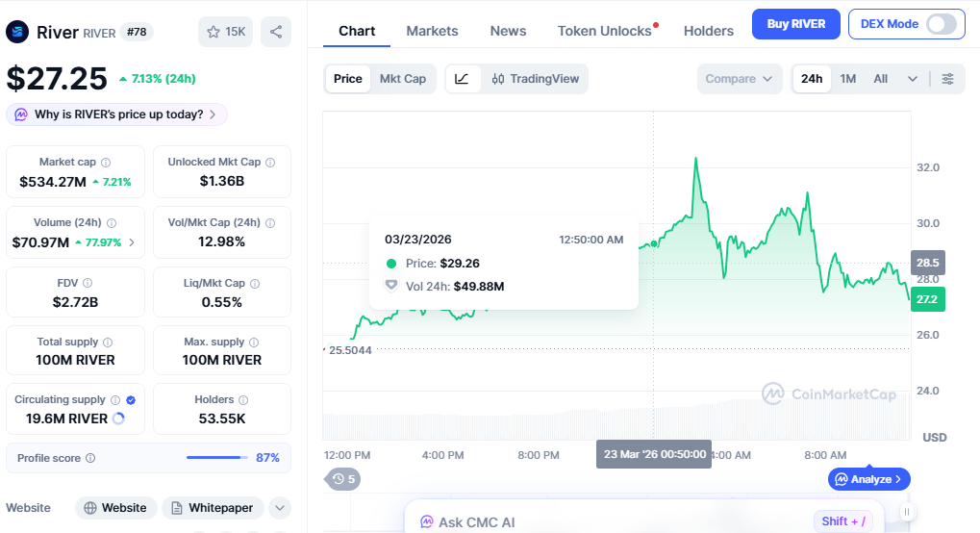Add River to watchlist with star icon
Viewport: 980px width, 533px height.
point(226,32)
